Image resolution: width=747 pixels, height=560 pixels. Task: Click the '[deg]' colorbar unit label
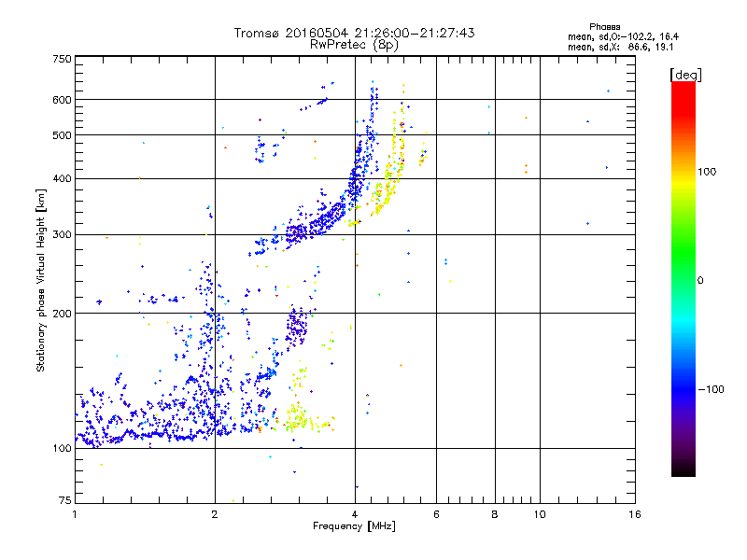click(685, 75)
